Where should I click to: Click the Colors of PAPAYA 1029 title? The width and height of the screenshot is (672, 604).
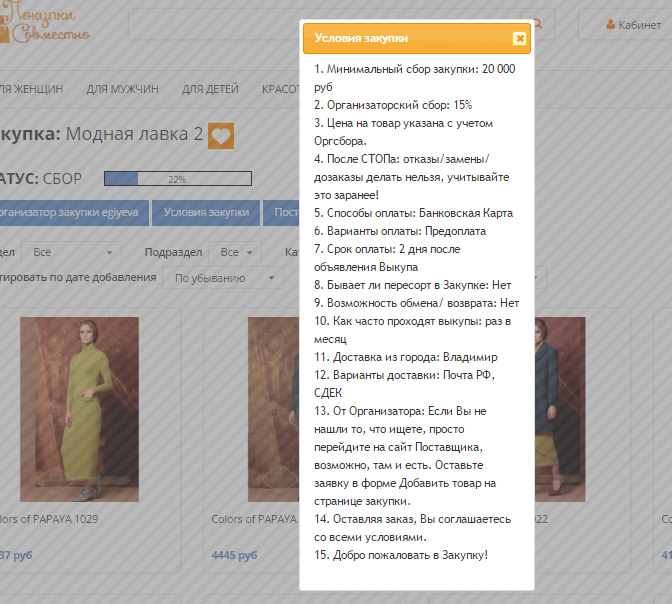[49, 519]
